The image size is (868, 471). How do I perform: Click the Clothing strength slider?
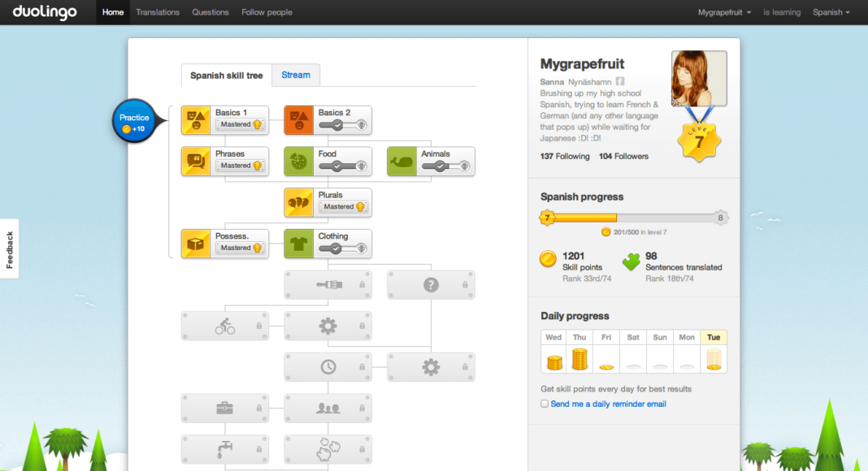[343, 248]
